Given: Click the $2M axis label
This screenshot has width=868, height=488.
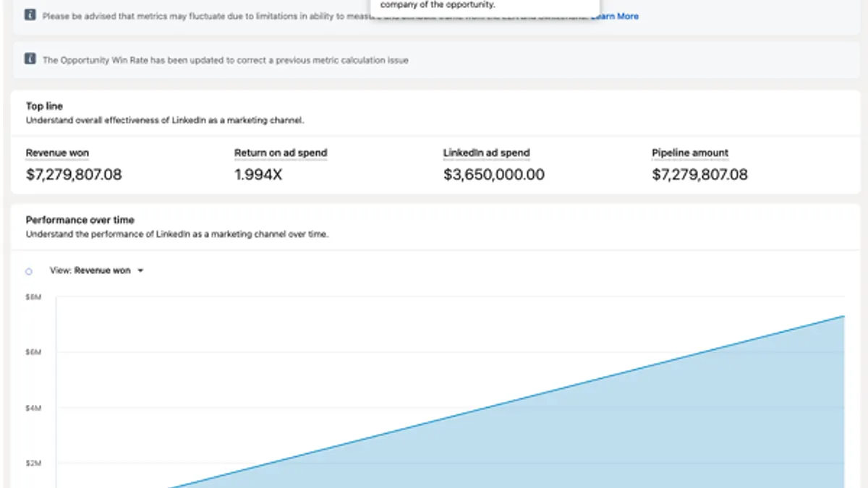Looking at the screenshot, I should pyautogui.click(x=33, y=463).
